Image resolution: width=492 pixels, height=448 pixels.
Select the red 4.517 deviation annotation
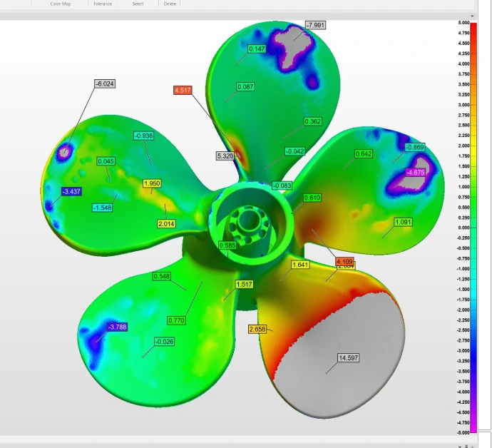pyautogui.click(x=183, y=91)
